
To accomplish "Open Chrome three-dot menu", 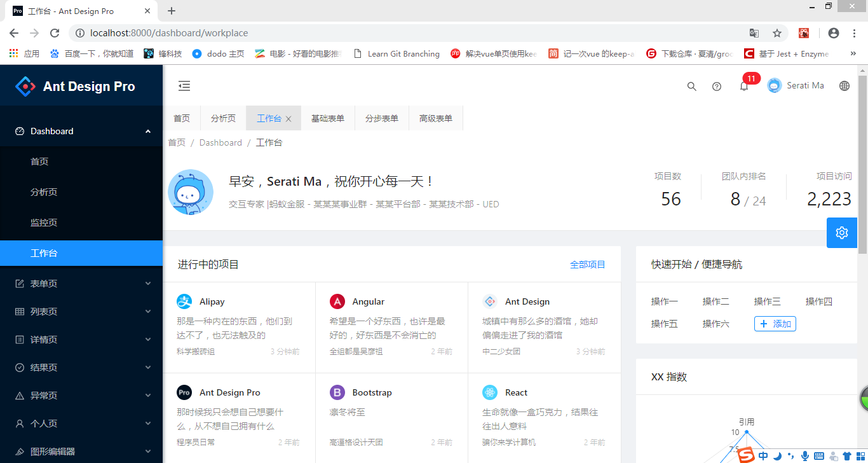I will tap(853, 33).
